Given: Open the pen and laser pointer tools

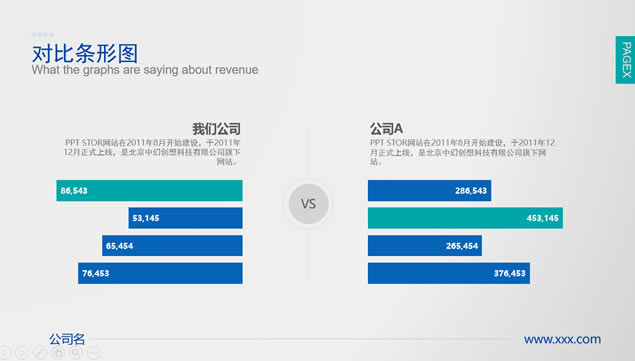Looking at the screenshot, I should [40, 352].
